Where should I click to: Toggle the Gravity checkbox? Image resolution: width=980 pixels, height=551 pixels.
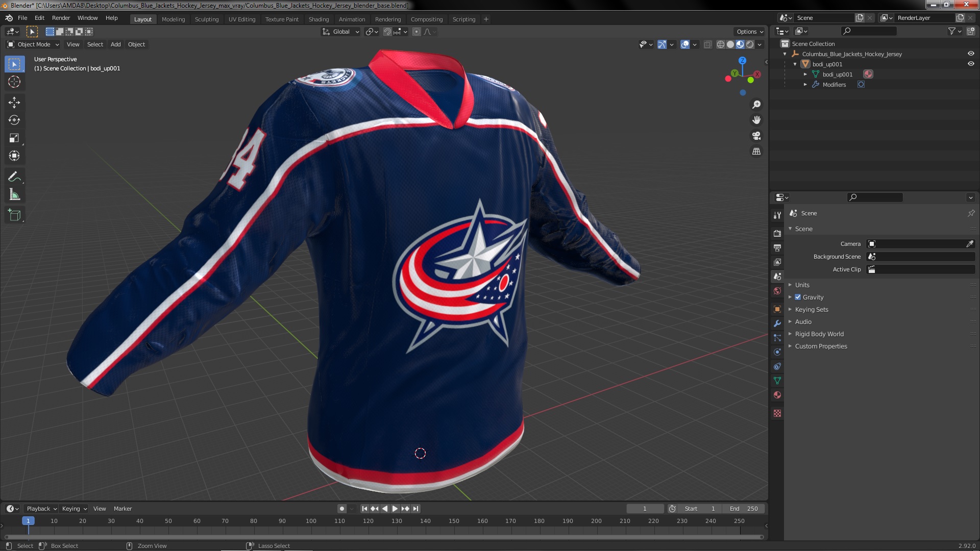coord(798,297)
